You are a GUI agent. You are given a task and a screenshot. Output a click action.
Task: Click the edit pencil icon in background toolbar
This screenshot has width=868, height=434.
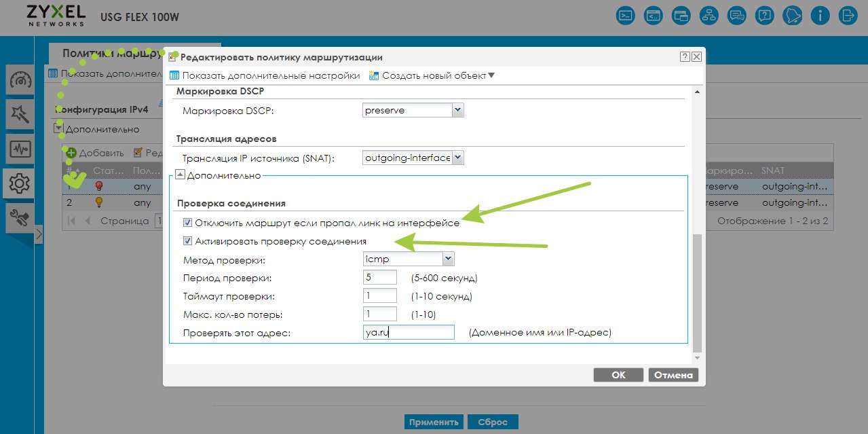point(138,153)
